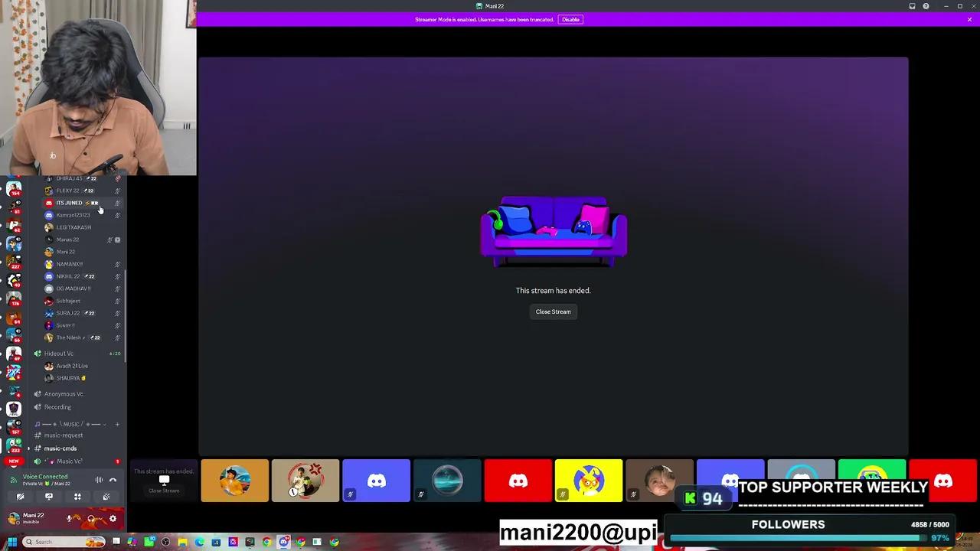980x551 pixels.
Task: Open the Windows Start menu
Action: [x=11, y=542]
